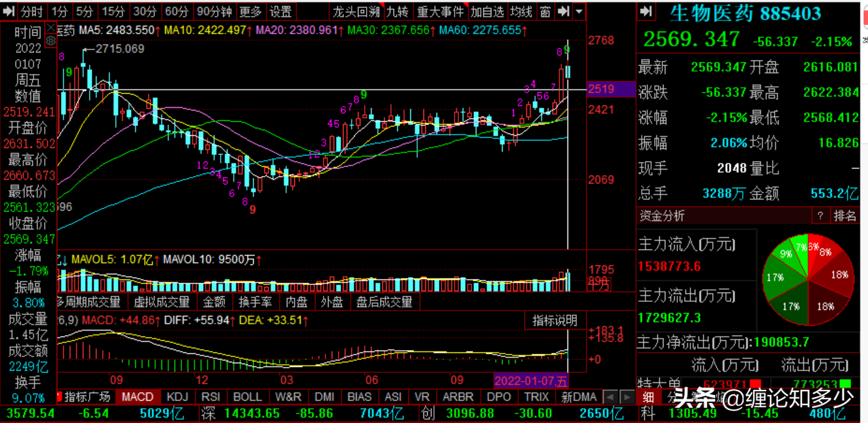
Task: Expand the dropdown arrow at toolbar end
Action: point(579,11)
